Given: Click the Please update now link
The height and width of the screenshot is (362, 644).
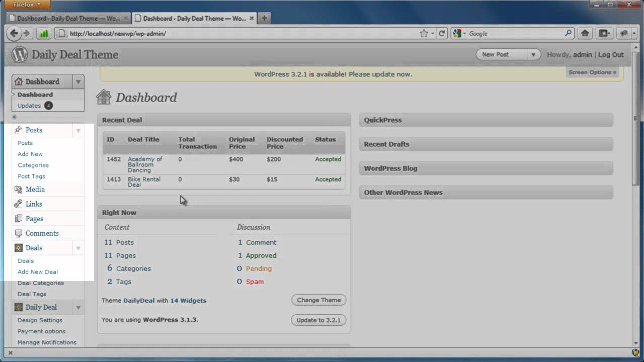Looking at the screenshot, I should point(380,74).
